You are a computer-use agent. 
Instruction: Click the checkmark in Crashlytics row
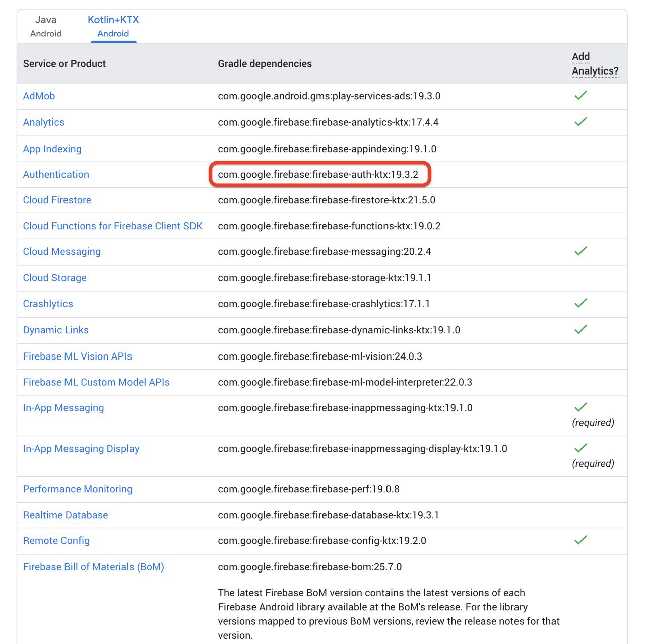tap(580, 303)
